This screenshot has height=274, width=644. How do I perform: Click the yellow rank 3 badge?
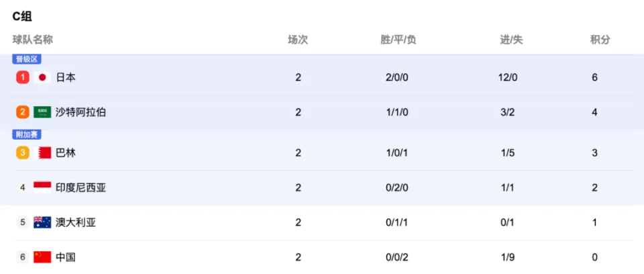23,153
